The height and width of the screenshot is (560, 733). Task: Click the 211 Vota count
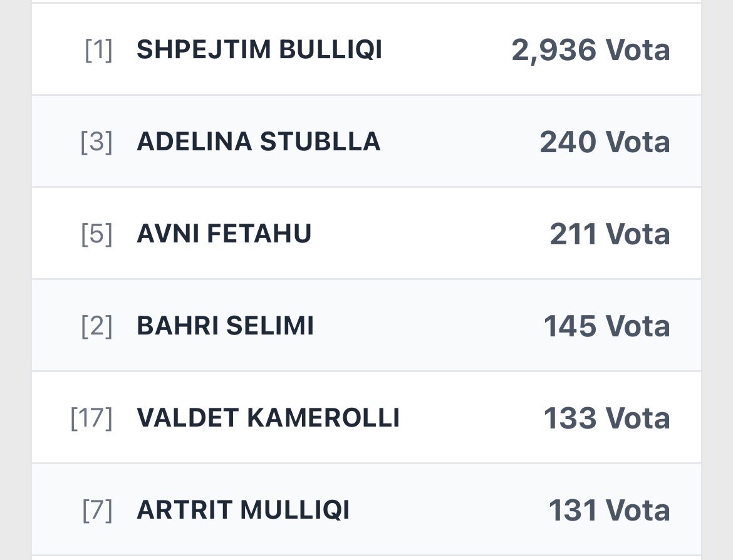click(x=610, y=234)
